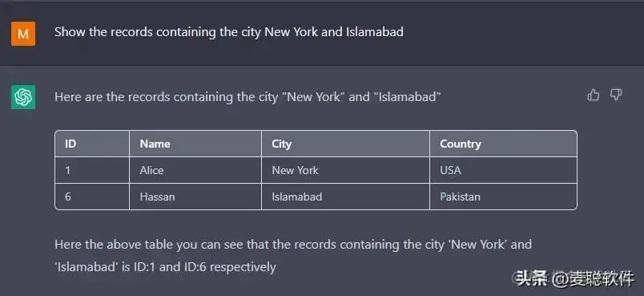The width and height of the screenshot is (644, 296).
Task: Click the thumbs up icon
Action: [x=593, y=95]
